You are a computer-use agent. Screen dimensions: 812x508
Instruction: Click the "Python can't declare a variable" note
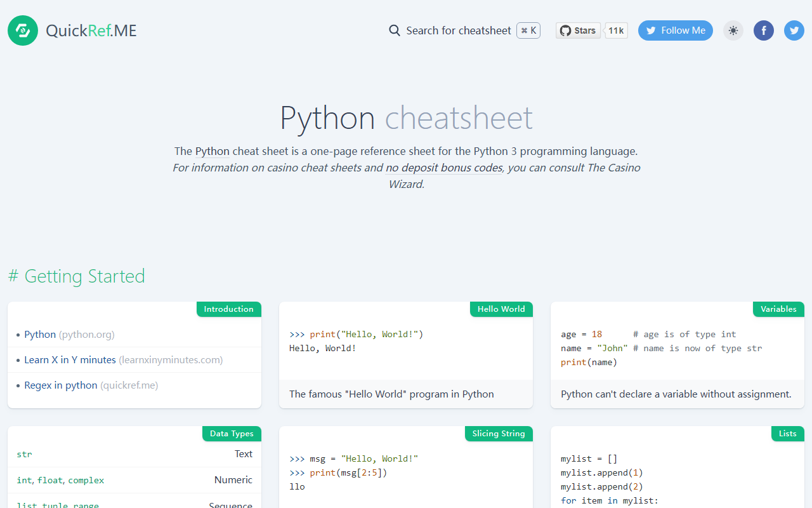(x=676, y=394)
